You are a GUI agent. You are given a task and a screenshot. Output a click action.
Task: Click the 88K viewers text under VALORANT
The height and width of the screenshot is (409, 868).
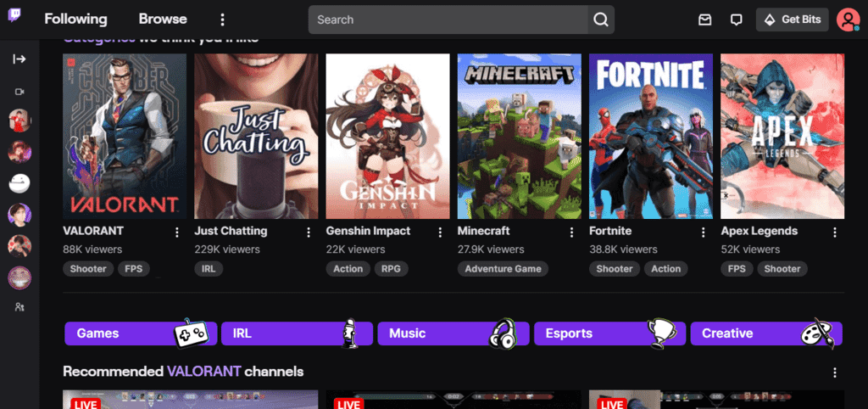coord(92,250)
